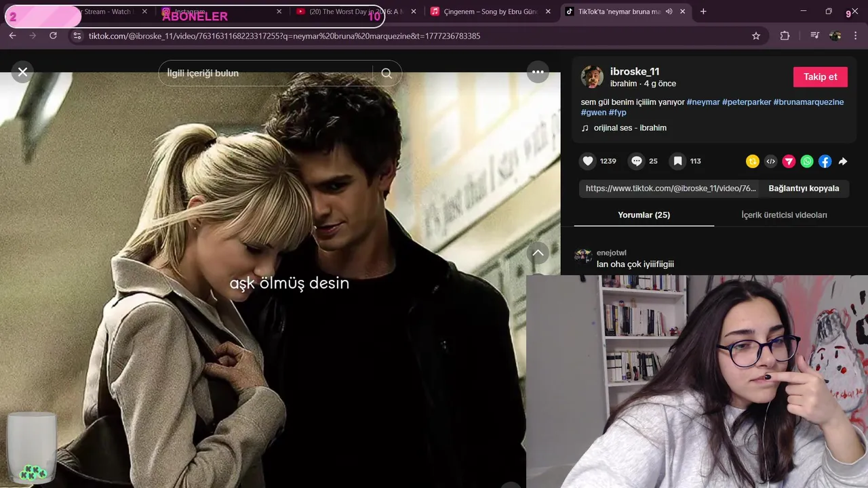The height and width of the screenshot is (488, 868).
Task: Close the Instagram tab
Action: [x=279, y=12]
